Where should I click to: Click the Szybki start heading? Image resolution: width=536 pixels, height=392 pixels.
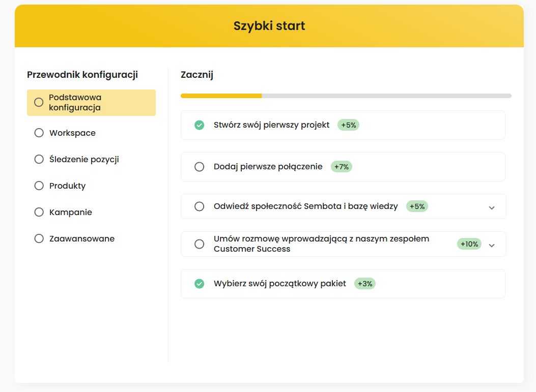click(x=269, y=26)
